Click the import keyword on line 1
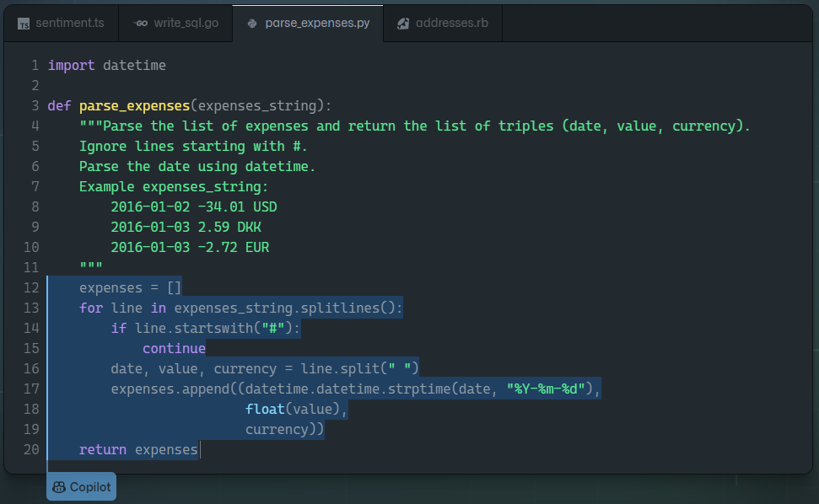 coord(71,65)
